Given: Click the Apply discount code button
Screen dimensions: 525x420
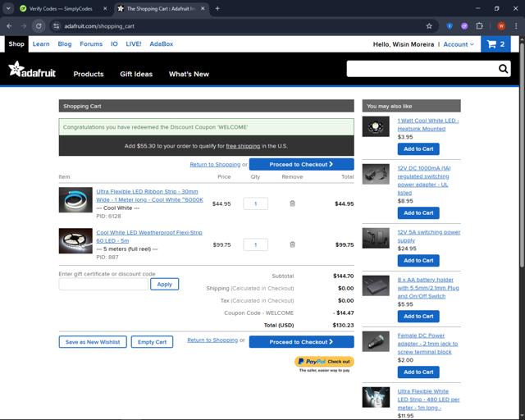Looking at the screenshot, I should point(164,284).
